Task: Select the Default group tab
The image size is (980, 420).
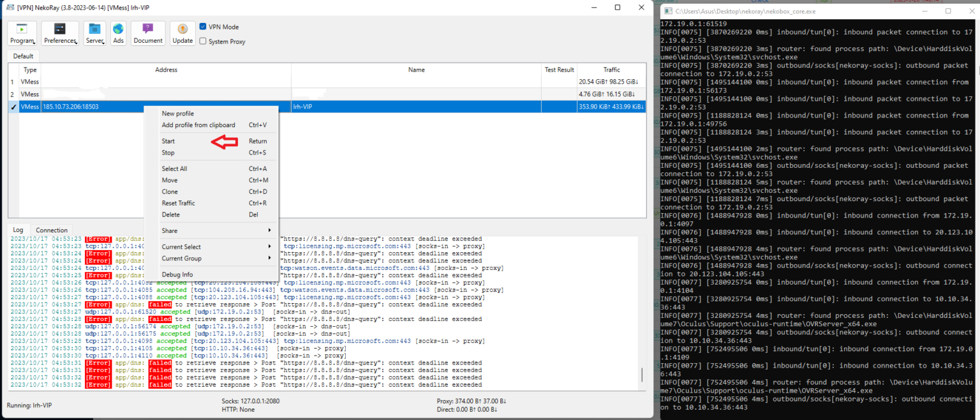Action: (x=22, y=56)
